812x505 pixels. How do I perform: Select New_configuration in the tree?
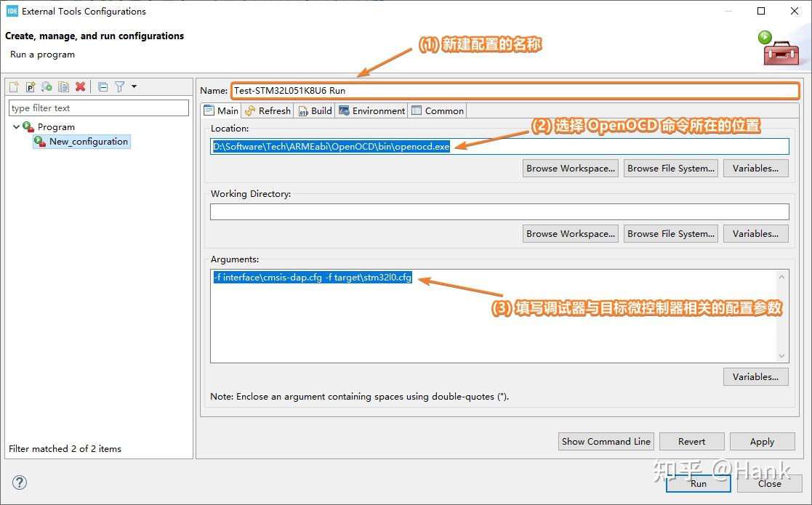coord(88,142)
